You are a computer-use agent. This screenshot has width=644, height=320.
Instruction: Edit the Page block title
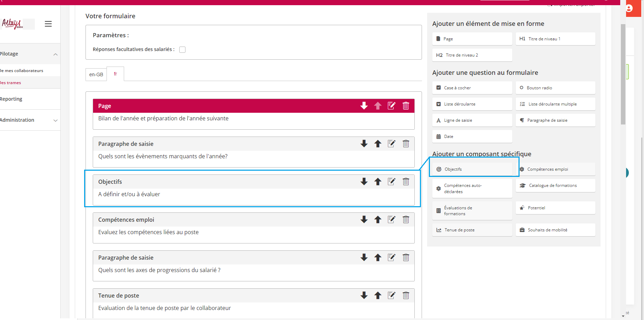[392, 106]
